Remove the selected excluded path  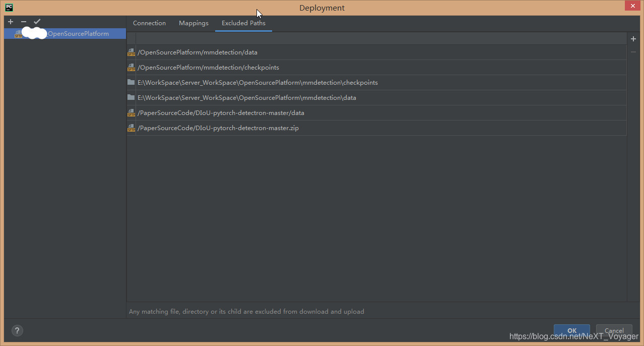click(x=633, y=52)
